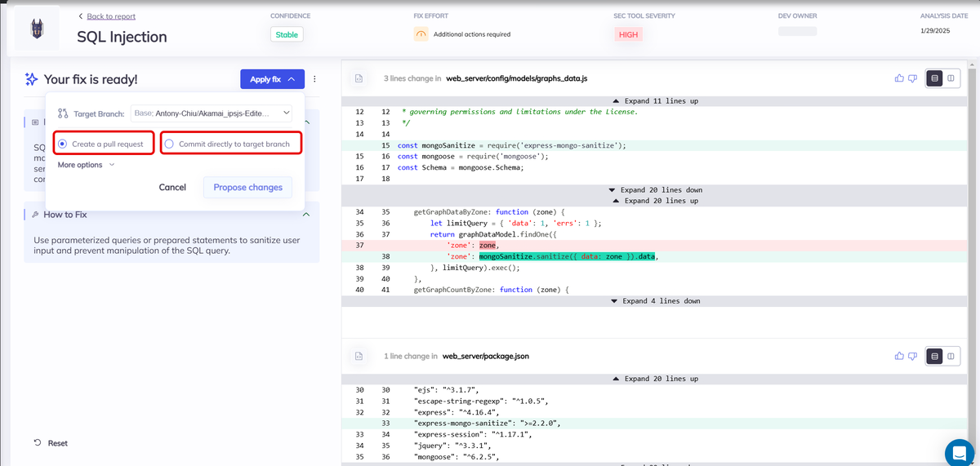Click thumbs up for graphs_data.js fix
Image resolution: width=980 pixels, height=466 pixels.
(x=899, y=78)
